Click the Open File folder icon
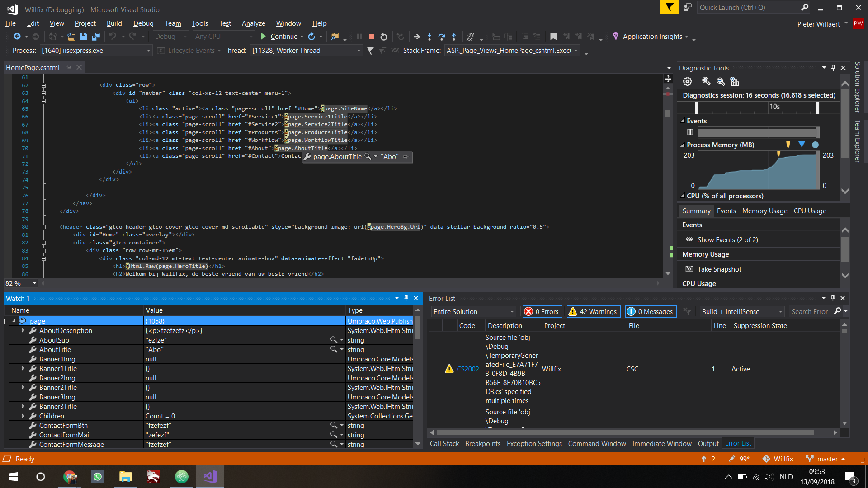The height and width of the screenshot is (488, 868). coord(71,37)
